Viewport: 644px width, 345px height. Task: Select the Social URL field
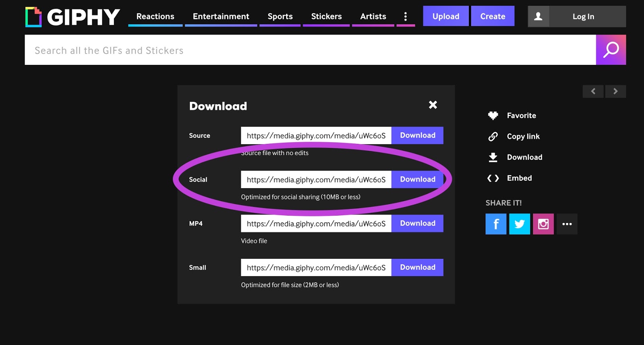pos(316,179)
